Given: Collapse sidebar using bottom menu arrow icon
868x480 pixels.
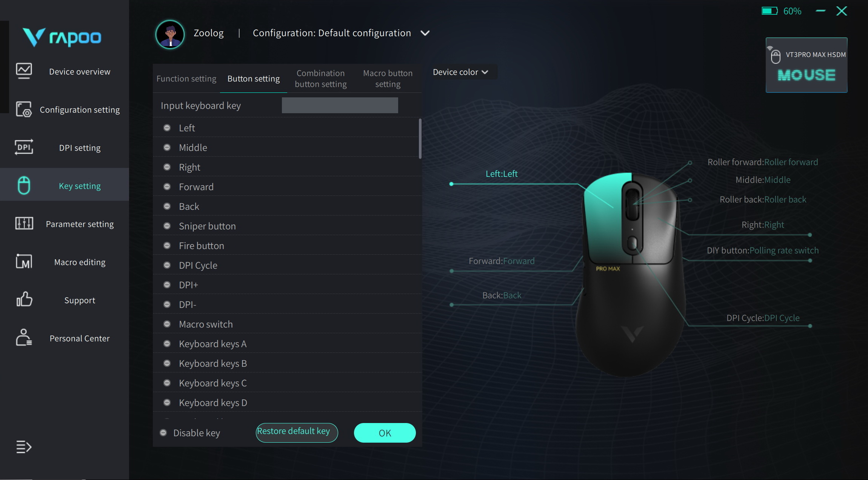Looking at the screenshot, I should coord(24,447).
